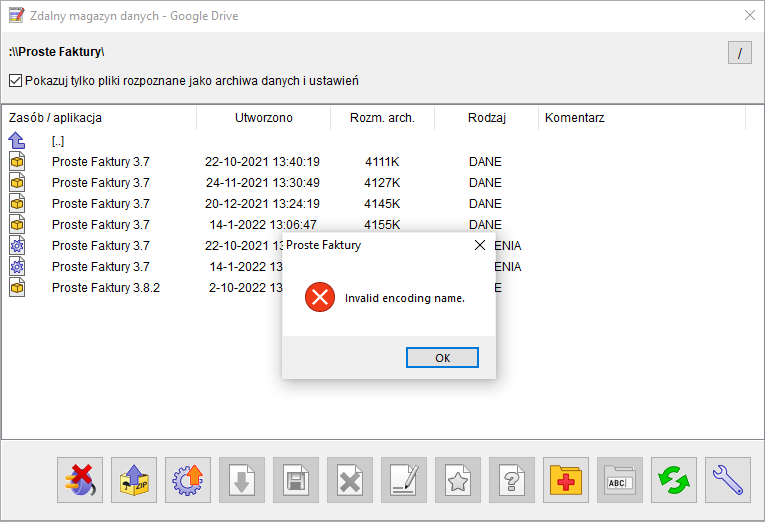Click the upload settings gear icon

(x=188, y=480)
